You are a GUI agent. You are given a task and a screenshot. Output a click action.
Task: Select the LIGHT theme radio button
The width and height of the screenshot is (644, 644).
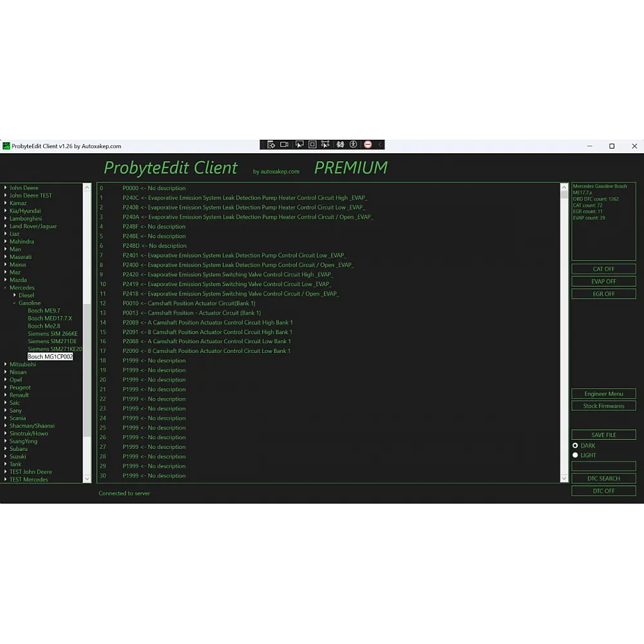tap(575, 455)
